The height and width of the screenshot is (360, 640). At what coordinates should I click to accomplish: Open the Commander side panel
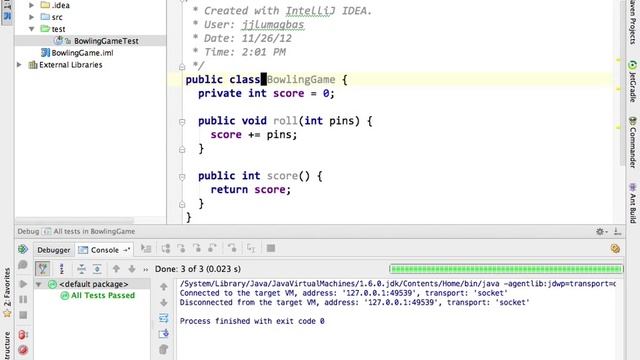pyautogui.click(x=633, y=142)
